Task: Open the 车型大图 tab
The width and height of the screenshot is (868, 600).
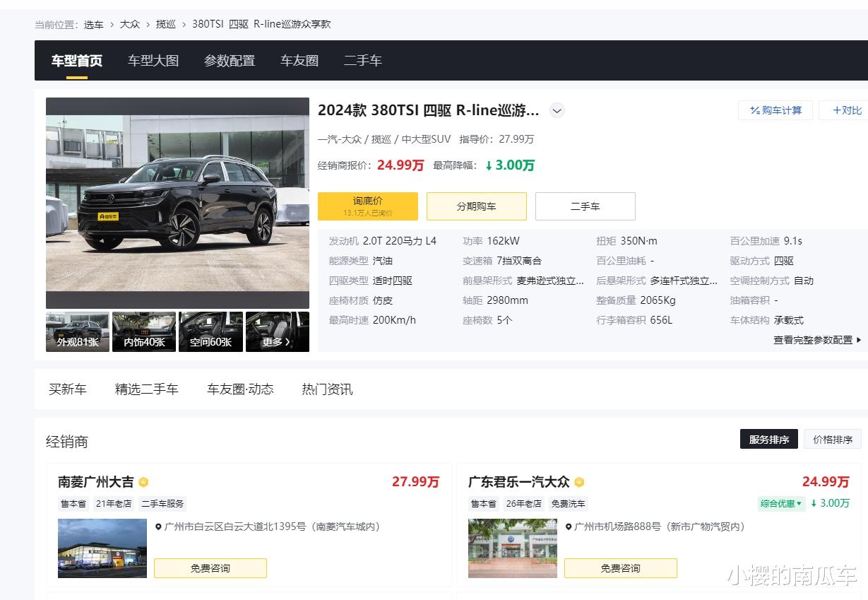Action: click(153, 61)
